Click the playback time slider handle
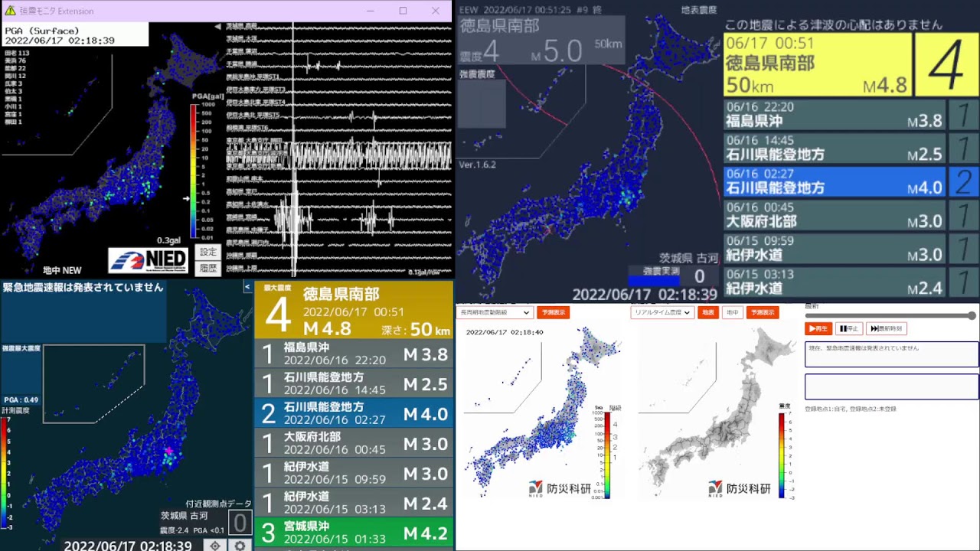 972,315
